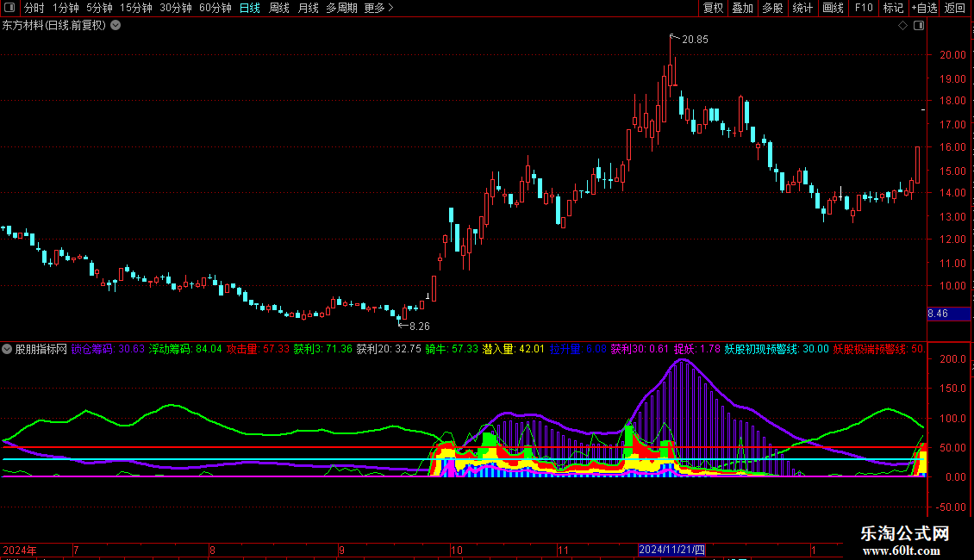
Task: Activate the 画线 drawing tool
Action: pos(833,8)
